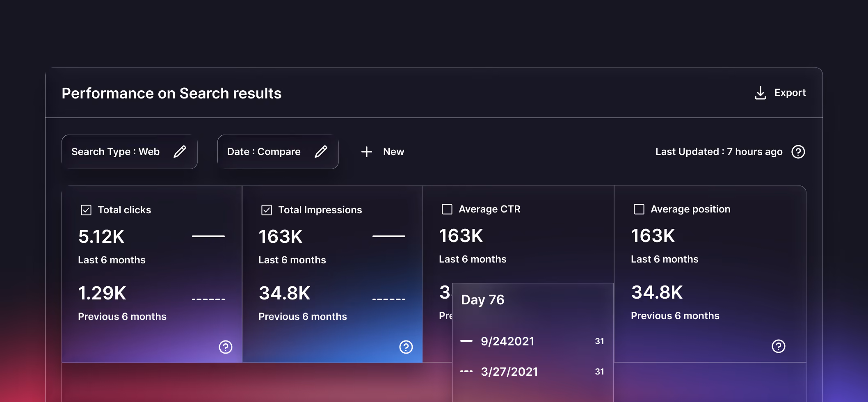Screen dimensions: 868x402
Task: Click 34.8K value in Average position card
Action: [657, 292]
